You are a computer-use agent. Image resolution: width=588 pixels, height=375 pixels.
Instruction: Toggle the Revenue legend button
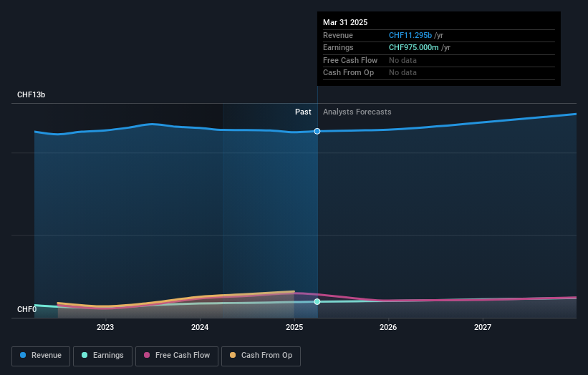[x=41, y=356]
